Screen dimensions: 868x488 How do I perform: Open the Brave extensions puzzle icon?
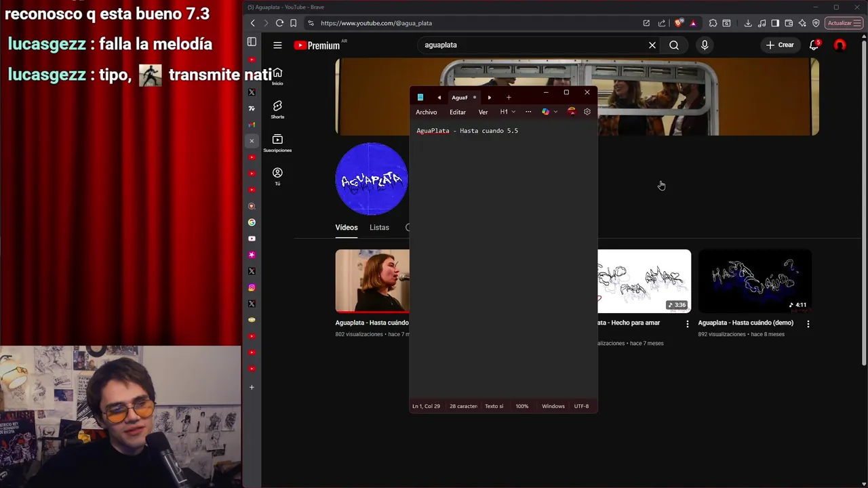[713, 23]
